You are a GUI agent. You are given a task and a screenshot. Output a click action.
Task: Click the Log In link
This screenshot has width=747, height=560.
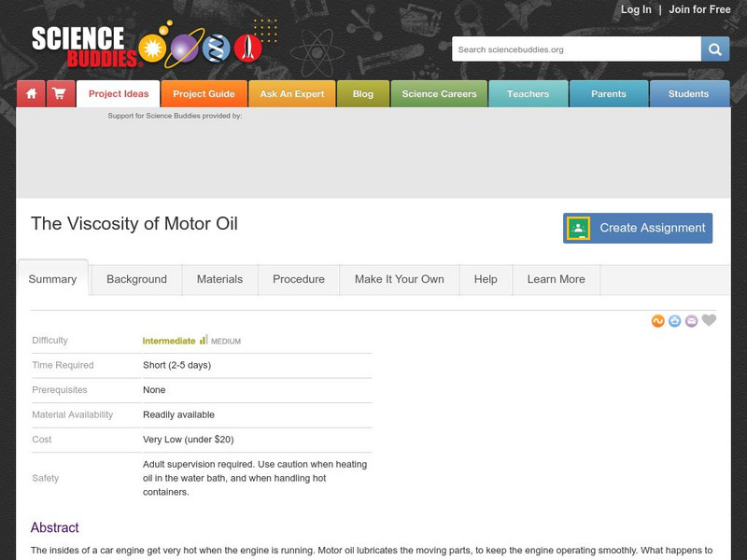click(636, 10)
